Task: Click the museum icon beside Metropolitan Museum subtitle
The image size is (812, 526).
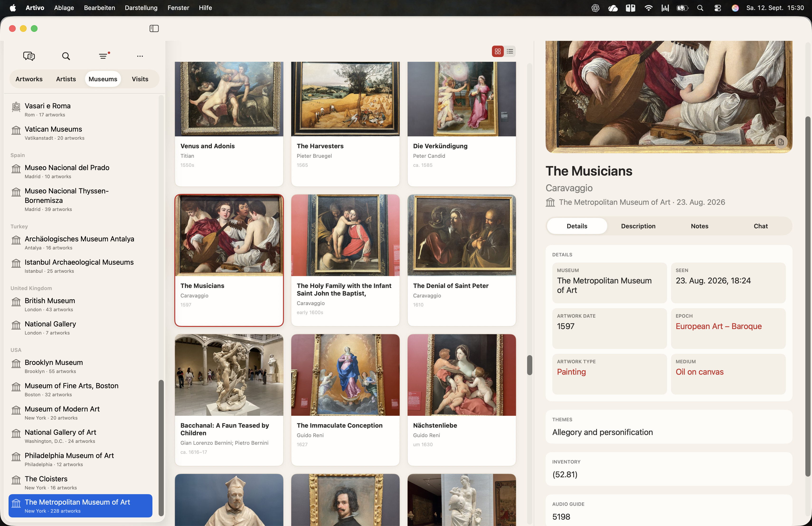Action: click(x=550, y=202)
